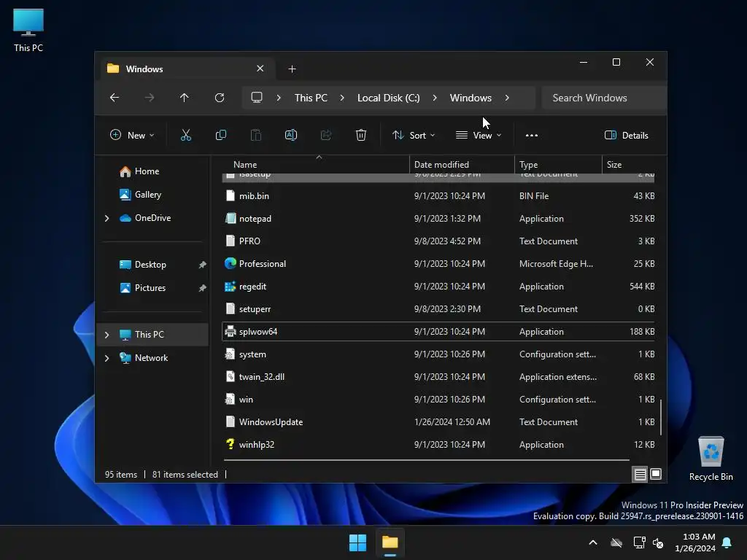This screenshot has height=560, width=747.
Task: Open the three-dots See more menu
Action: click(532, 135)
